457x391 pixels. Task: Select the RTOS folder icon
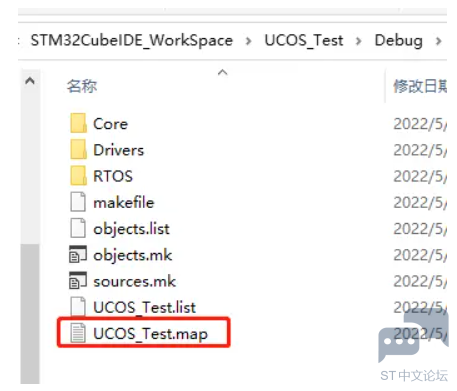click(x=78, y=176)
